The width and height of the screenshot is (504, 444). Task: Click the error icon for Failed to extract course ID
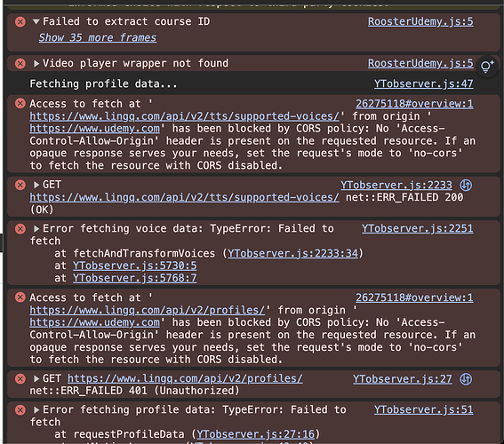click(x=20, y=22)
